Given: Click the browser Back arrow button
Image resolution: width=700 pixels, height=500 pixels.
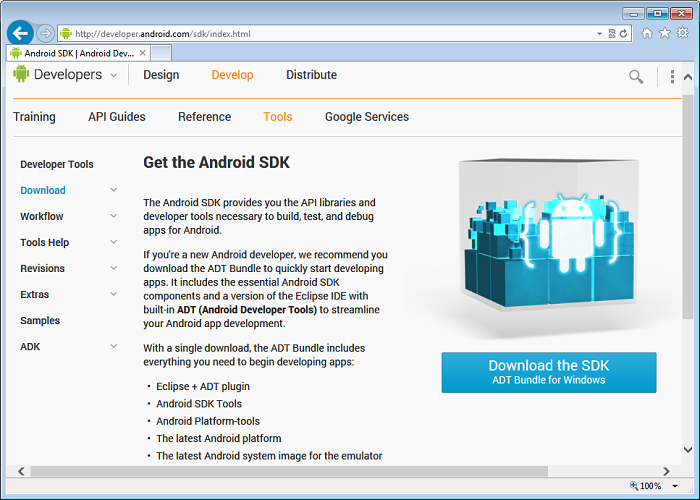Looking at the screenshot, I should 20,33.
